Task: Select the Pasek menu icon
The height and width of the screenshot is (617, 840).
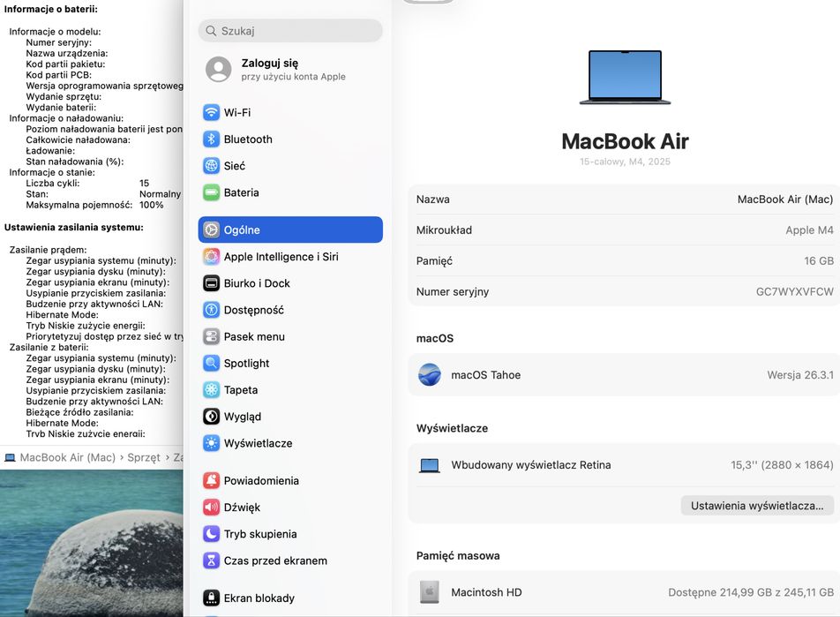Action: click(x=211, y=336)
